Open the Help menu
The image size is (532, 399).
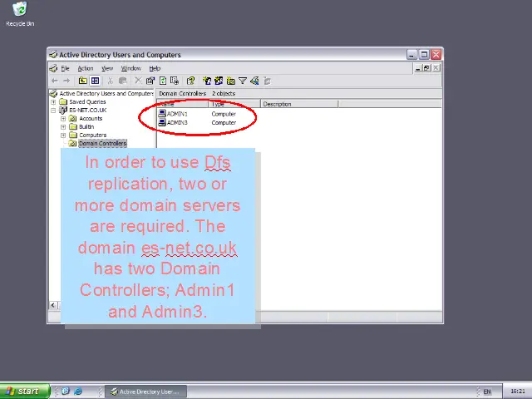[155, 68]
